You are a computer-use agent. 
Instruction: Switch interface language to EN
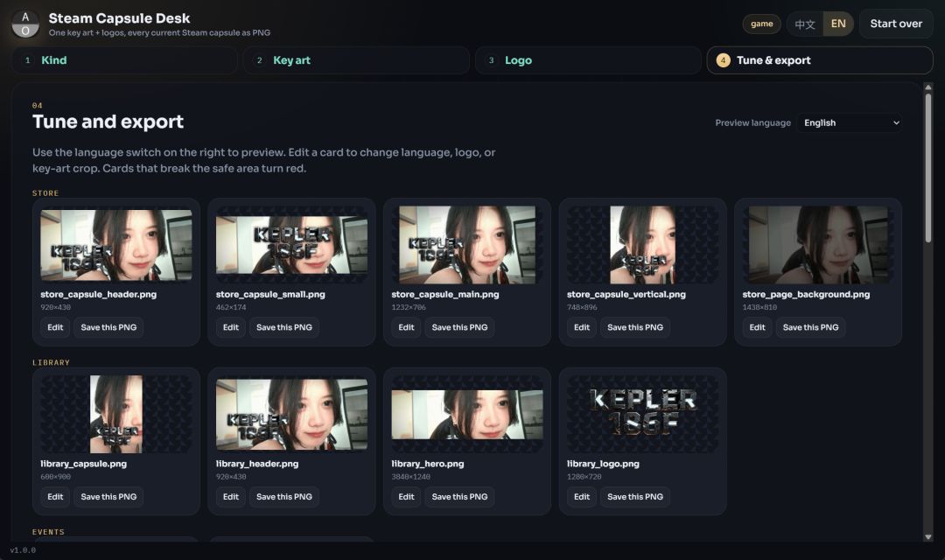pyautogui.click(x=837, y=24)
